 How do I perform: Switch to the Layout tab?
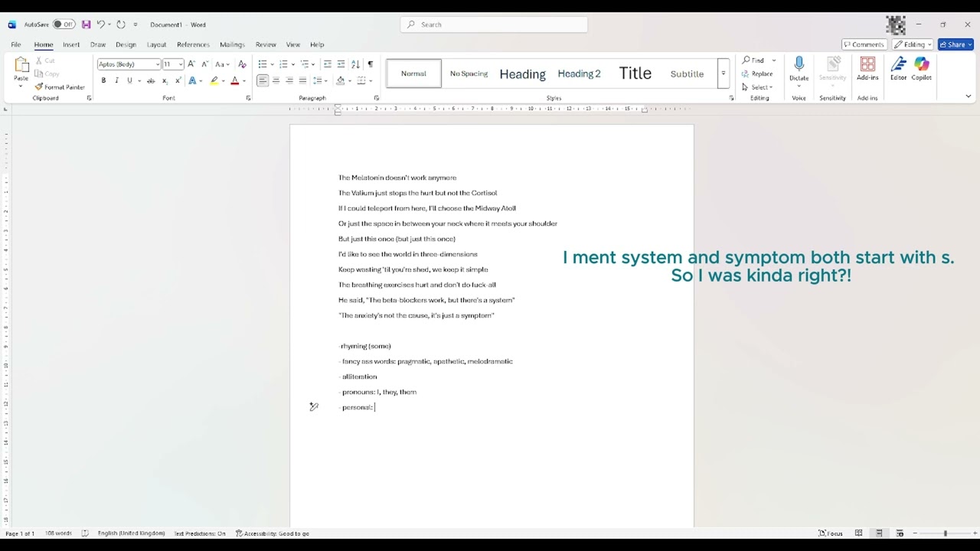[x=156, y=44]
